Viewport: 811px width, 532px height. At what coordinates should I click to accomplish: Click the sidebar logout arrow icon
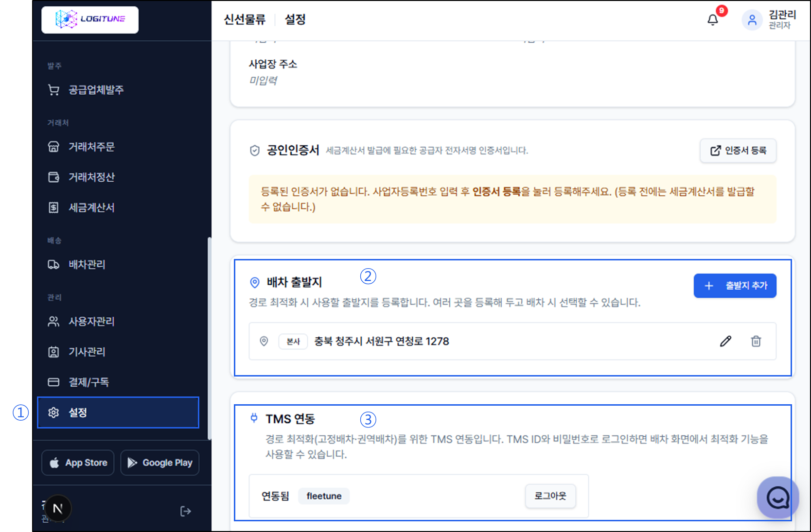point(185,511)
